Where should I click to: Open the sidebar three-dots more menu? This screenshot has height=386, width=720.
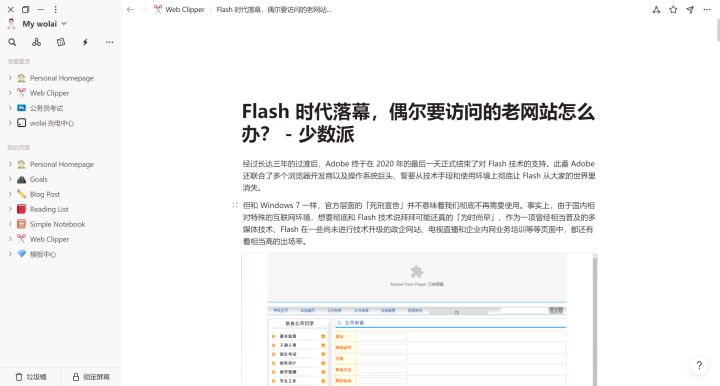tap(109, 42)
